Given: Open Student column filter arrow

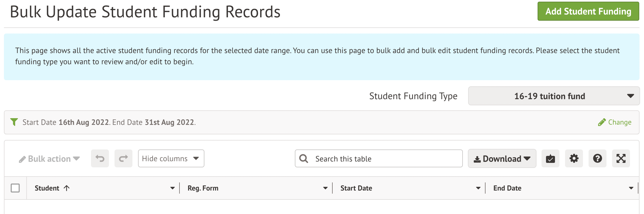Looking at the screenshot, I should tap(172, 188).
